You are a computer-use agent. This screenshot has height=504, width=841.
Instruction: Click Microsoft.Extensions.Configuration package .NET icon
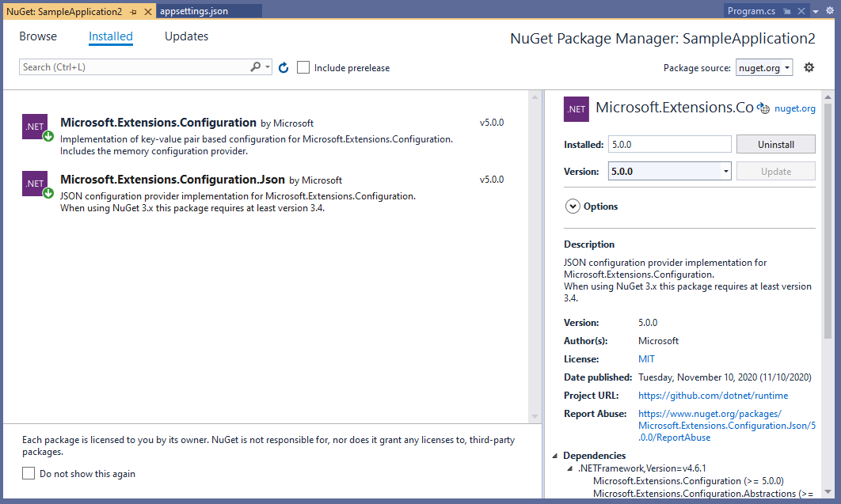35,127
